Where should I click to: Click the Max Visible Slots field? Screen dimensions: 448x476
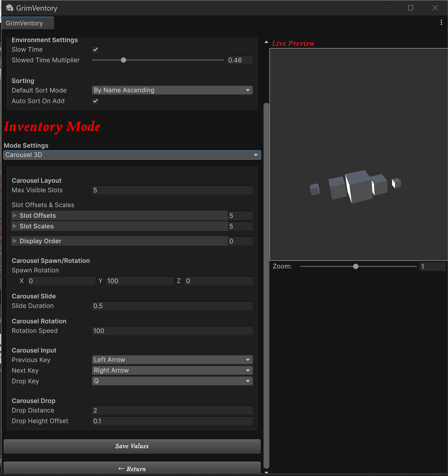click(172, 190)
